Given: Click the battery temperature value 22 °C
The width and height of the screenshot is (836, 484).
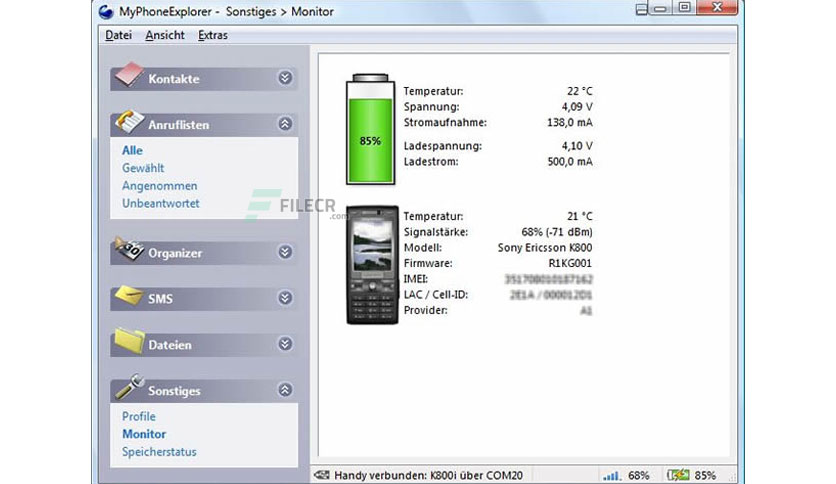Looking at the screenshot, I should point(580,91).
